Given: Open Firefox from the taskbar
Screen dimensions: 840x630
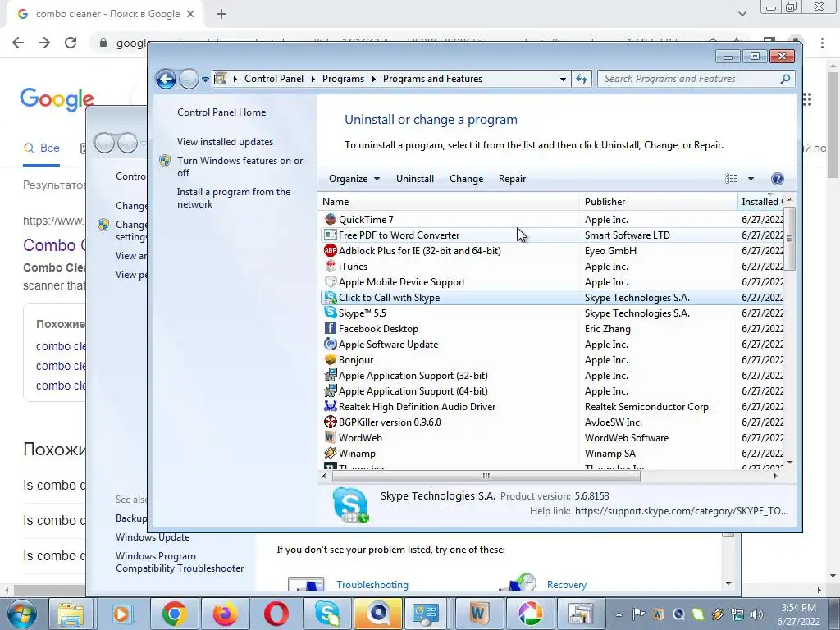Looking at the screenshot, I should [225, 614].
